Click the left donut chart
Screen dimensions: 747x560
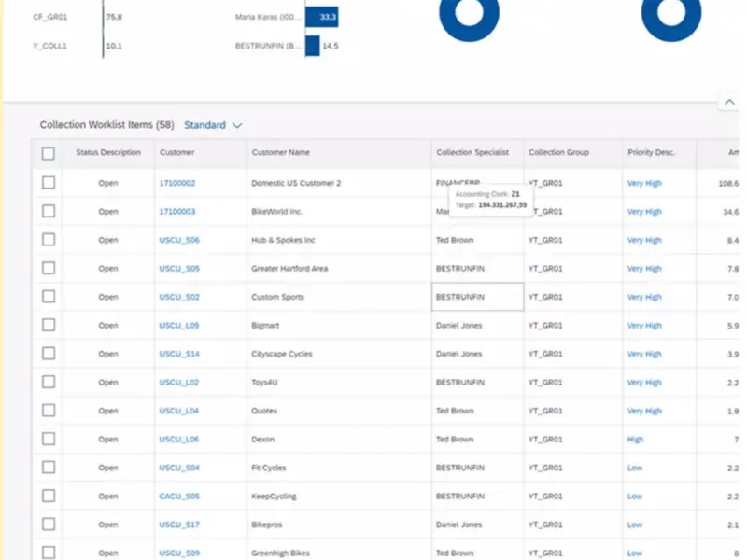coord(469,16)
